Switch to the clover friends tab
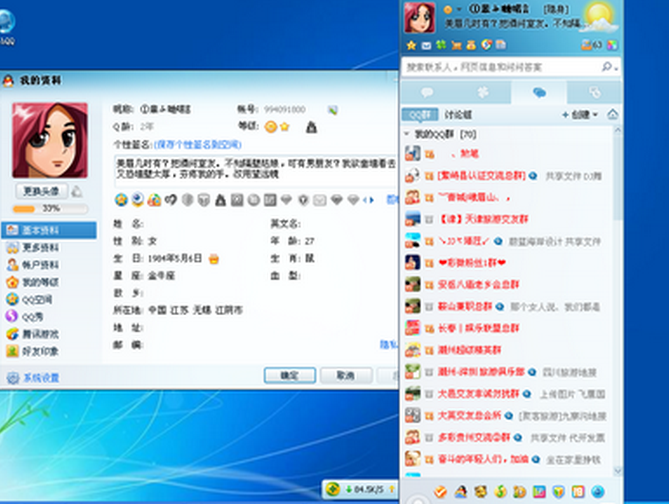Viewport: 669px width, 504px height. coord(483,92)
